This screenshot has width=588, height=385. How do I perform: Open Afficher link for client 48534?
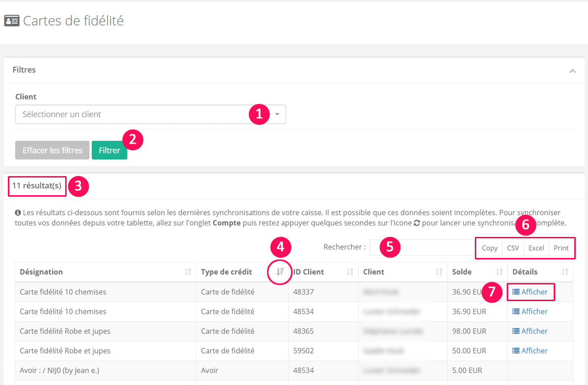(x=530, y=311)
